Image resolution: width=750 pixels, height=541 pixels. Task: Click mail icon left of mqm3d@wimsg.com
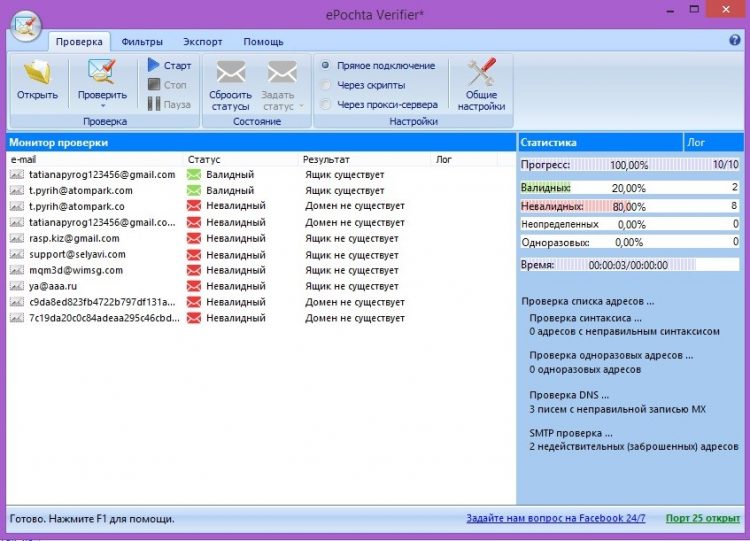coord(17,270)
